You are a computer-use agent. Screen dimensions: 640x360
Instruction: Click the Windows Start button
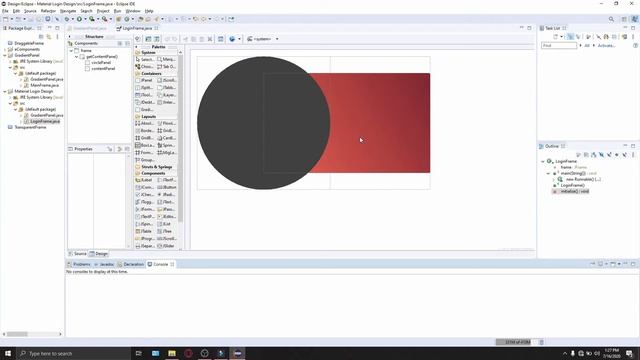8,353
